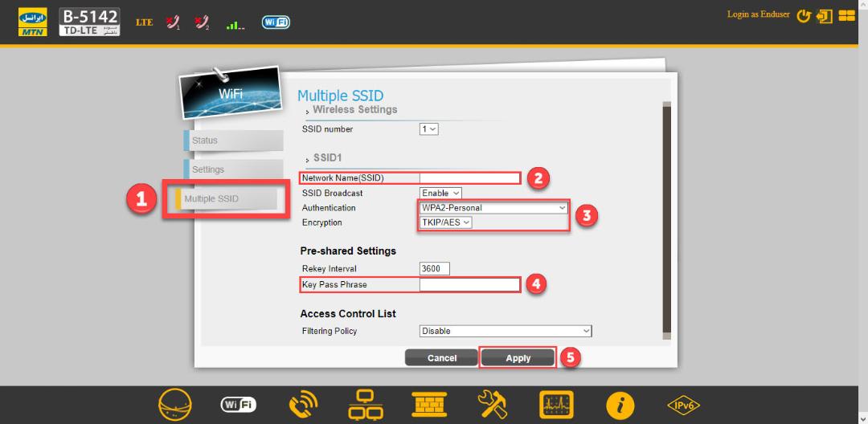The width and height of the screenshot is (868, 424).
Task: Open the Internet globe icon in bottom bar
Action: [175, 406]
